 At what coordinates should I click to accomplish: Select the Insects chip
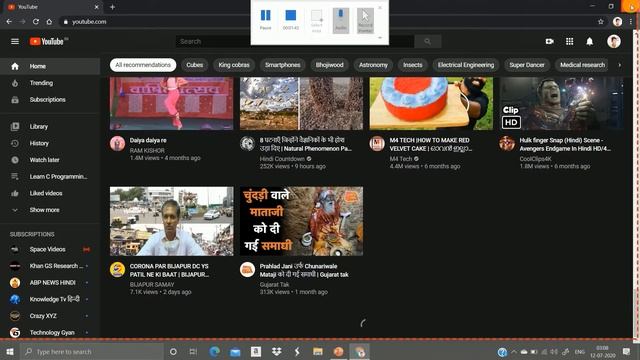point(413,65)
